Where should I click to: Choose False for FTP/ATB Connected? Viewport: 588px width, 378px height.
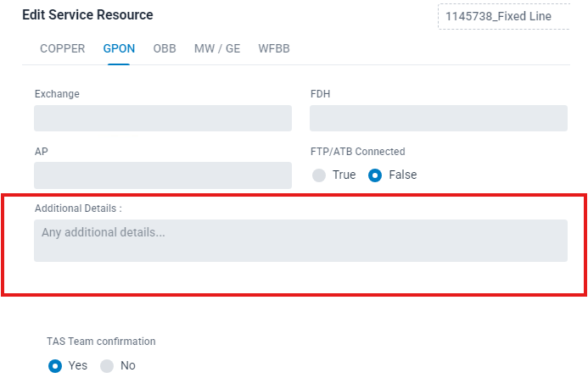pos(376,175)
